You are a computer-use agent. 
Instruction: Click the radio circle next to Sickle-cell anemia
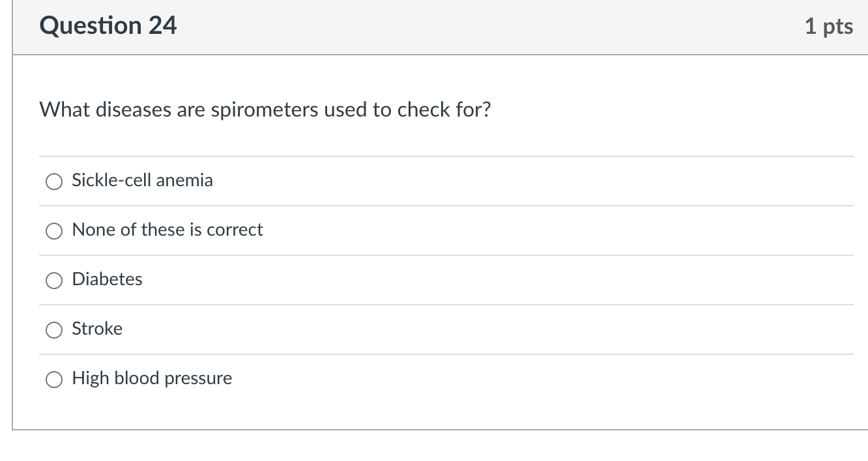coord(54,182)
